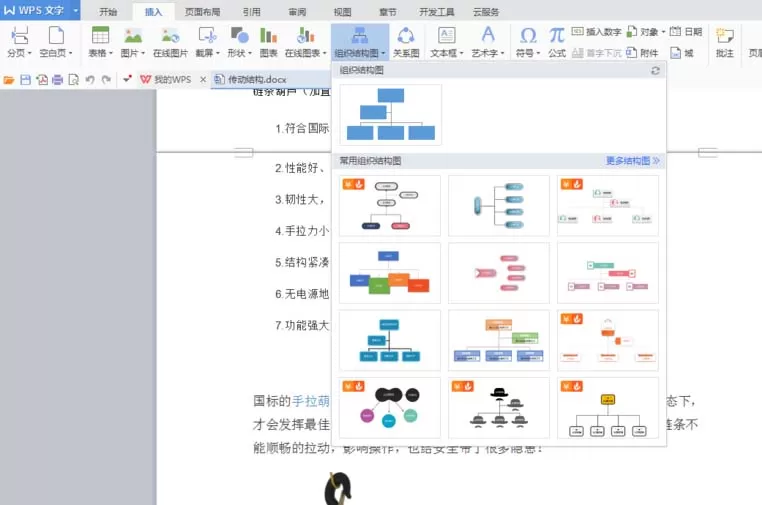This screenshot has width=762, height=505.
Task: Insert a page break (分页)
Action: [x=19, y=42]
